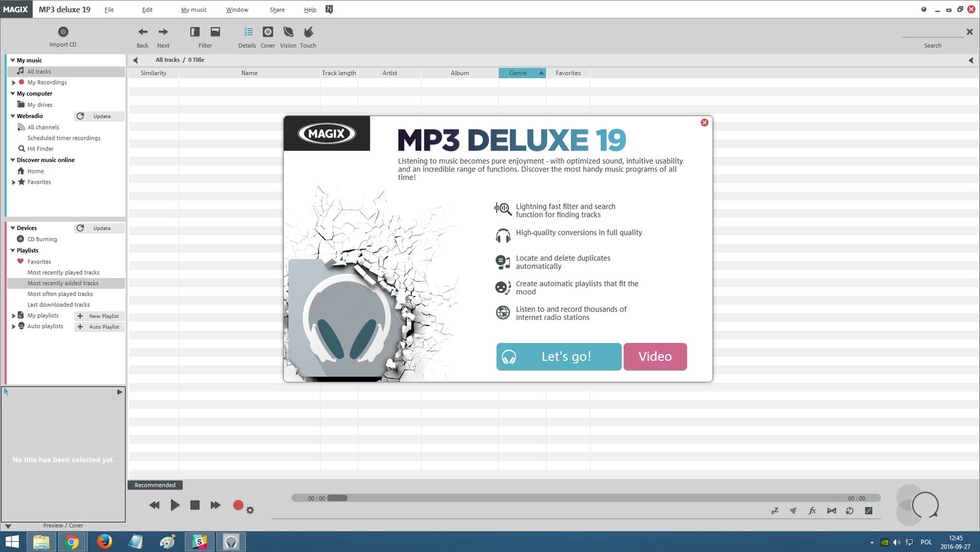Open the Help menu
This screenshot has height=552, width=980.
[310, 10]
